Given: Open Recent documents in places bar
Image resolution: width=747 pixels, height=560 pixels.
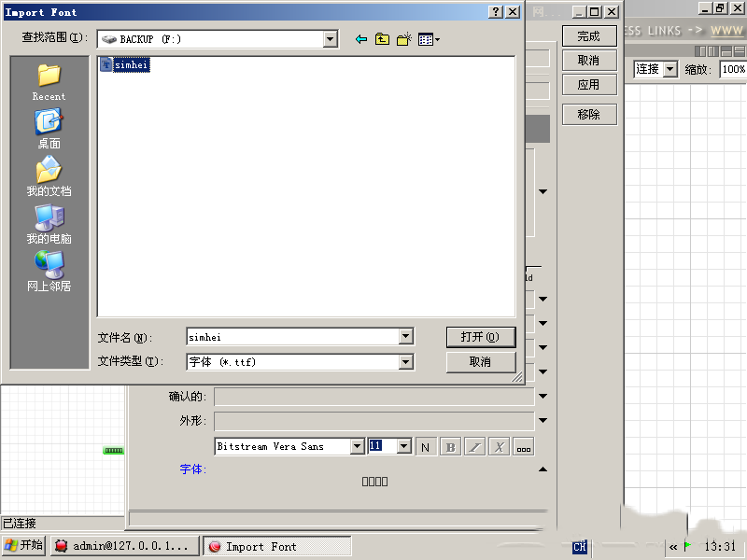Looking at the screenshot, I should [49, 81].
